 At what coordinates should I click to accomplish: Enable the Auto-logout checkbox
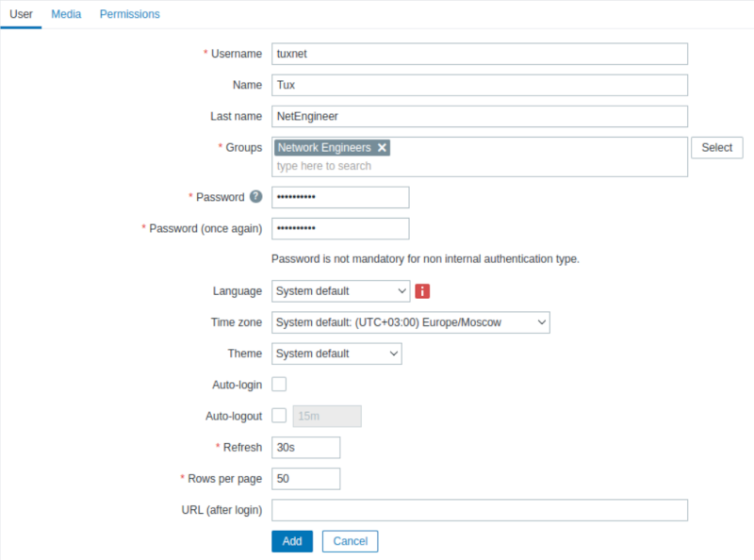[279, 416]
